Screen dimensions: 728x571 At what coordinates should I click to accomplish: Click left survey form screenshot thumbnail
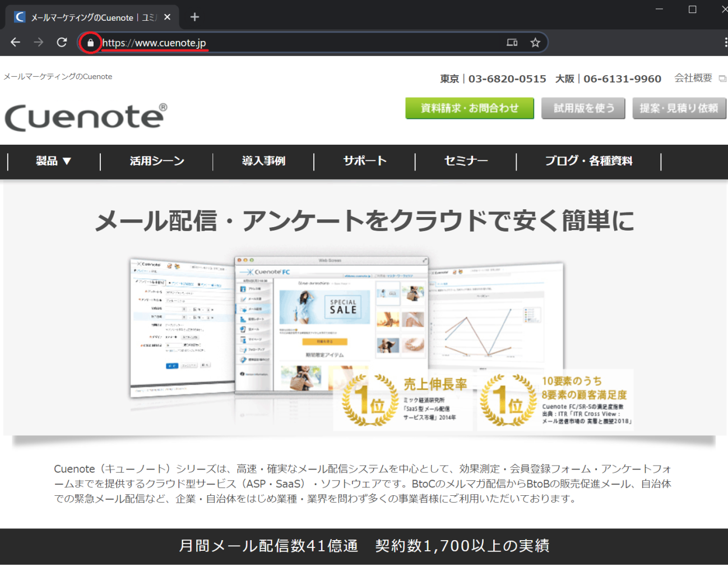(x=182, y=328)
